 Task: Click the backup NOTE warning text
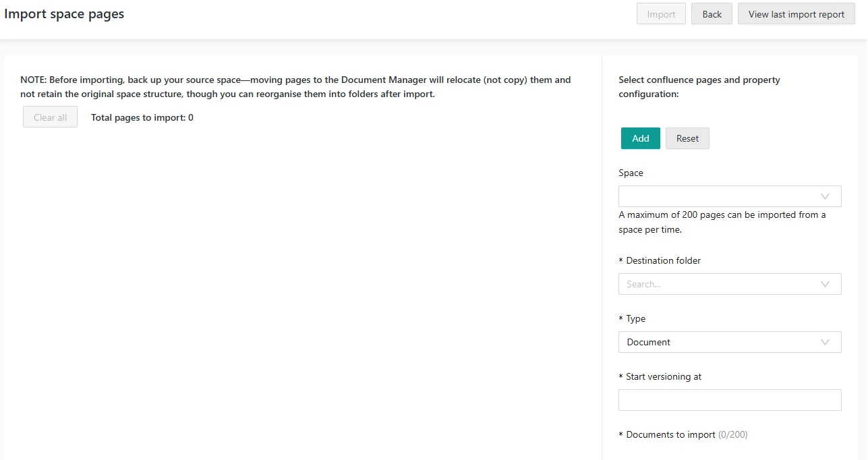295,87
